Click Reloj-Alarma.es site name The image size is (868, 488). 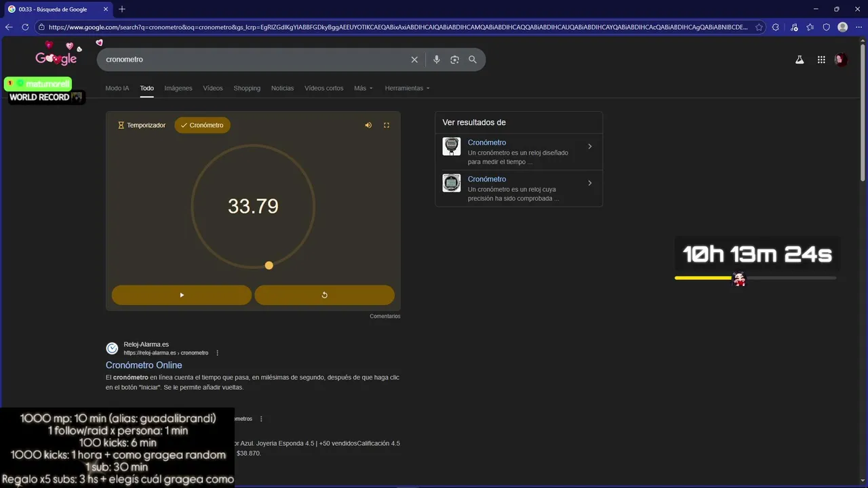point(146,344)
